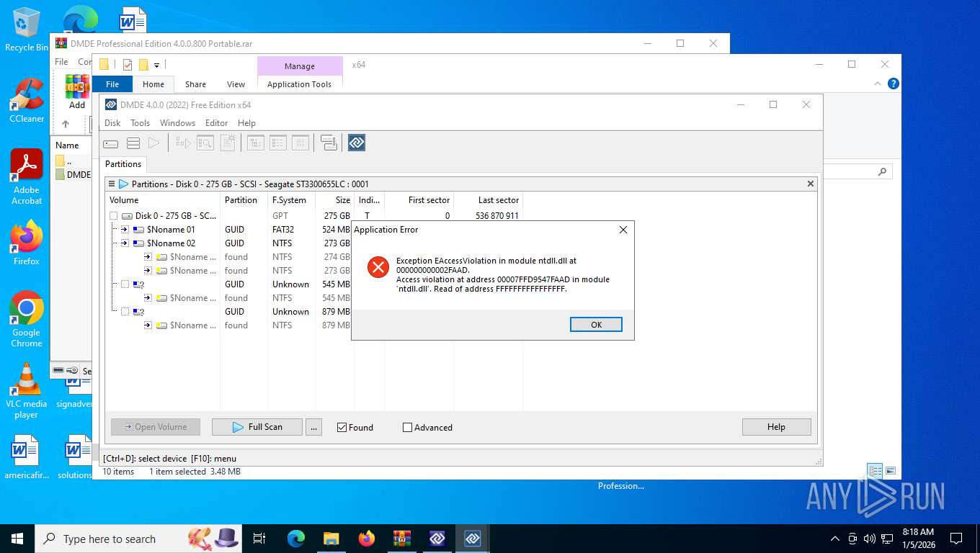
Task: Click the blue play icon in Partitions panel header
Action: (123, 184)
